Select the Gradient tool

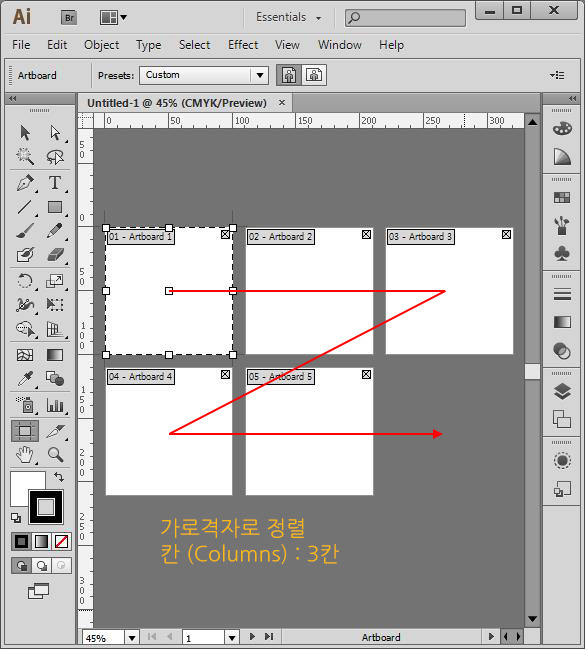55,355
